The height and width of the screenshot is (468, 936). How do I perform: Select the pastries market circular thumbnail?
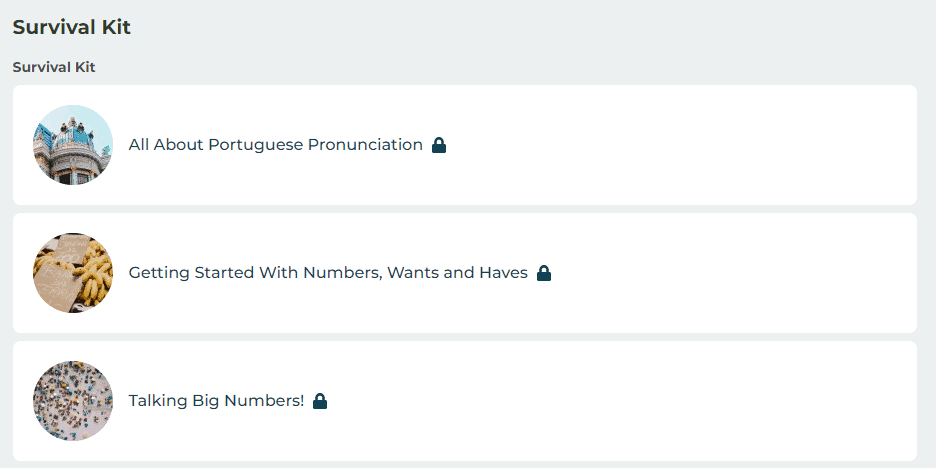click(x=73, y=273)
